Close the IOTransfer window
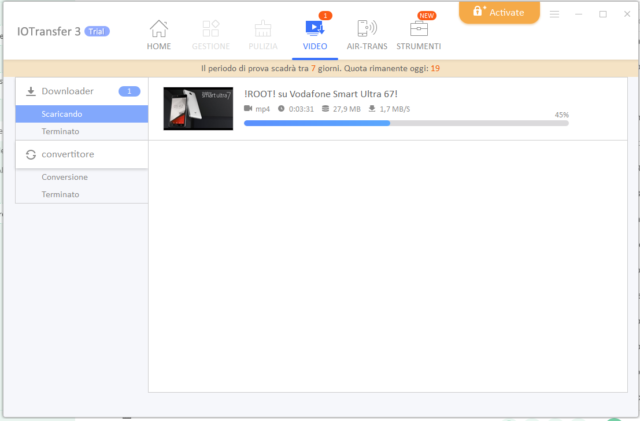The width and height of the screenshot is (640, 421). 627,14
